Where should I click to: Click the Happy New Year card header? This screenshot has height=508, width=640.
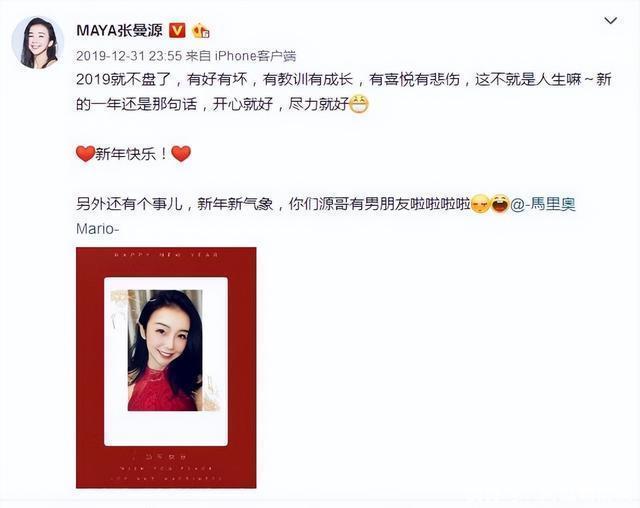tap(166, 255)
